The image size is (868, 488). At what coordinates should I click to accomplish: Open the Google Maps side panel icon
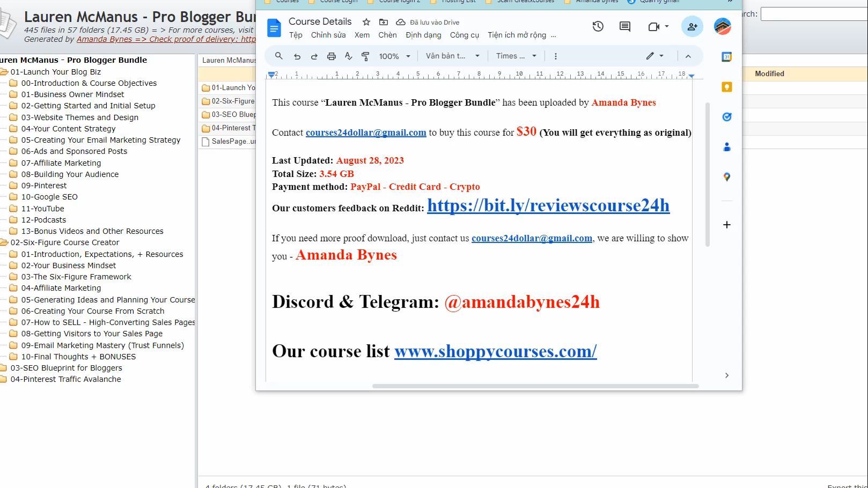[x=727, y=177]
